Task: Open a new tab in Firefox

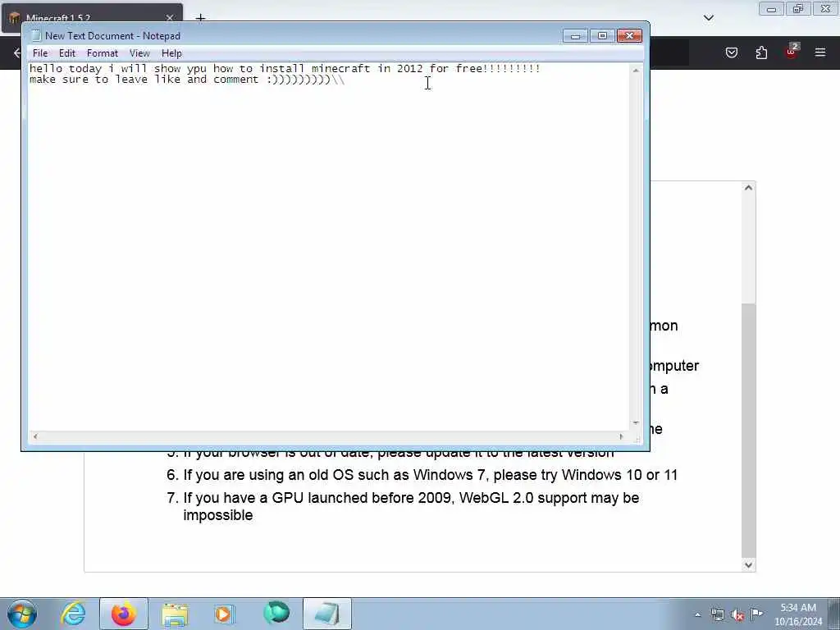Action: pos(200,18)
